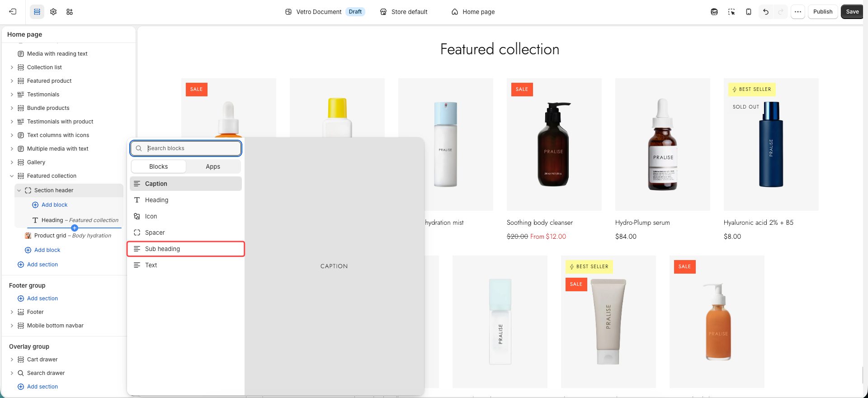Expand the Collection list section
This screenshot has width=868, height=398.
[x=12, y=67]
